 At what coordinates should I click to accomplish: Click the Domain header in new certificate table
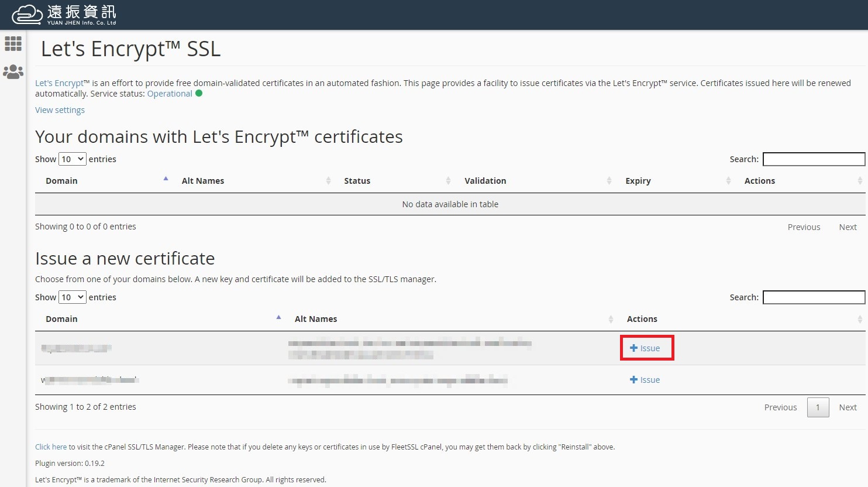[x=61, y=319]
